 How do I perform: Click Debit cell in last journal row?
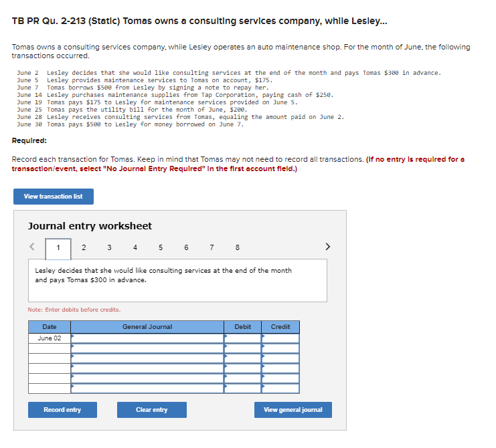tap(242, 388)
